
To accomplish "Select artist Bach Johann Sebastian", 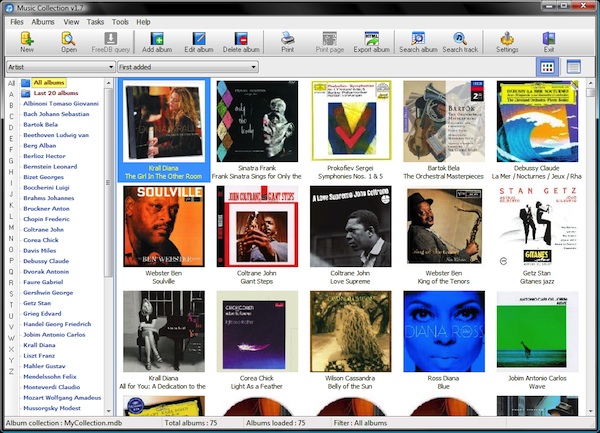I will coord(56,114).
